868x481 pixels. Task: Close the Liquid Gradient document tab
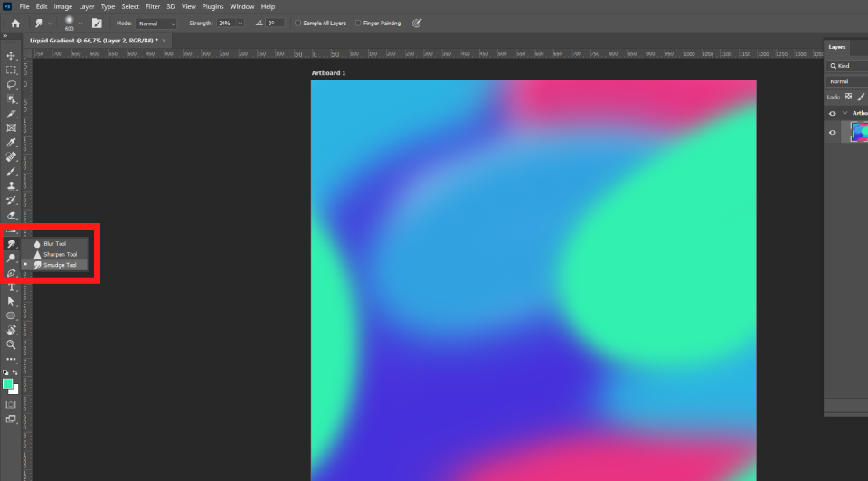(164, 41)
